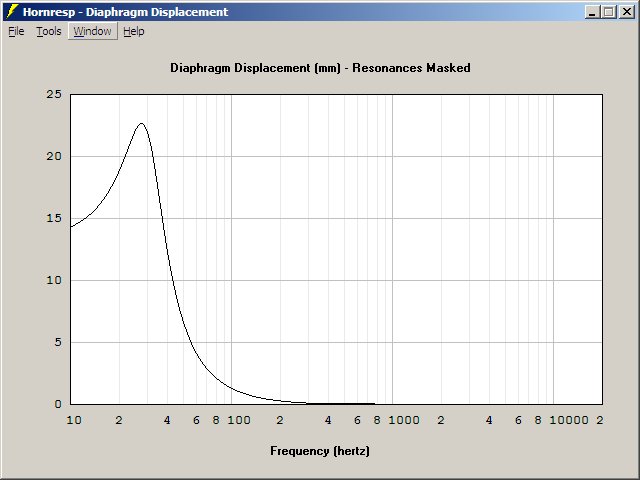This screenshot has width=640, height=480.
Task: Click the x-axis label 10000
Action: (x=569, y=420)
